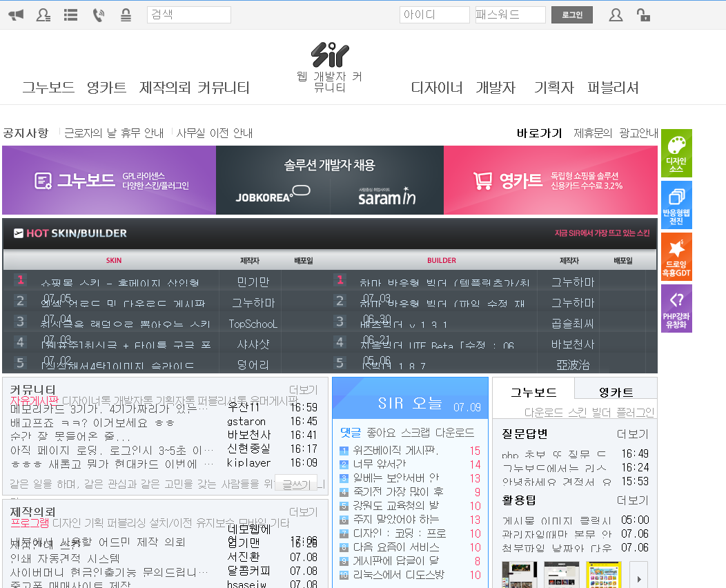Click the right arrow next to thumbnails

(639, 575)
